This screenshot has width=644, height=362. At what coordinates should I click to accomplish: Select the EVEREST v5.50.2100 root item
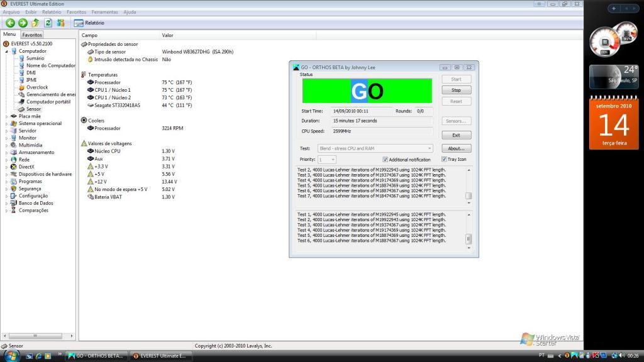click(x=31, y=43)
